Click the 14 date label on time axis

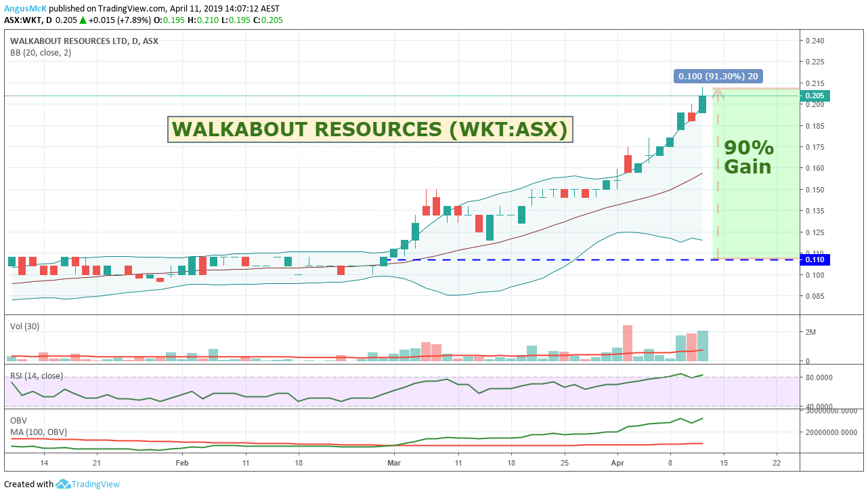(44, 463)
